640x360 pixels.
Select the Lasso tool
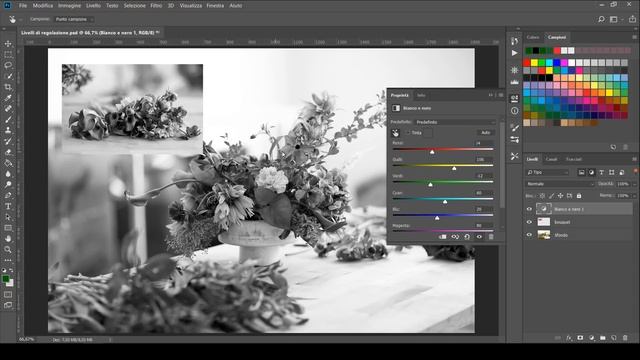tap(8, 65)
